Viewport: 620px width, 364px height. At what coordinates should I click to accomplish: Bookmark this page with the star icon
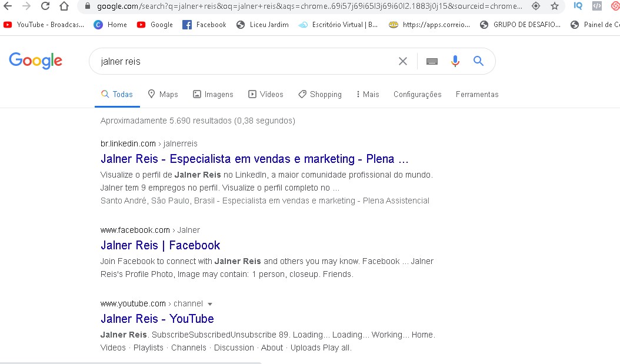coord(555,6)
